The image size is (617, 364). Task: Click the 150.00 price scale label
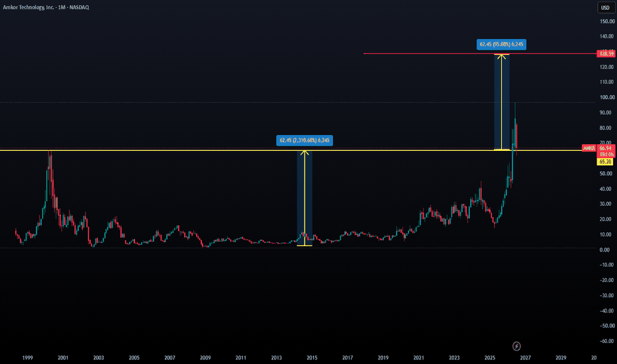607,21
